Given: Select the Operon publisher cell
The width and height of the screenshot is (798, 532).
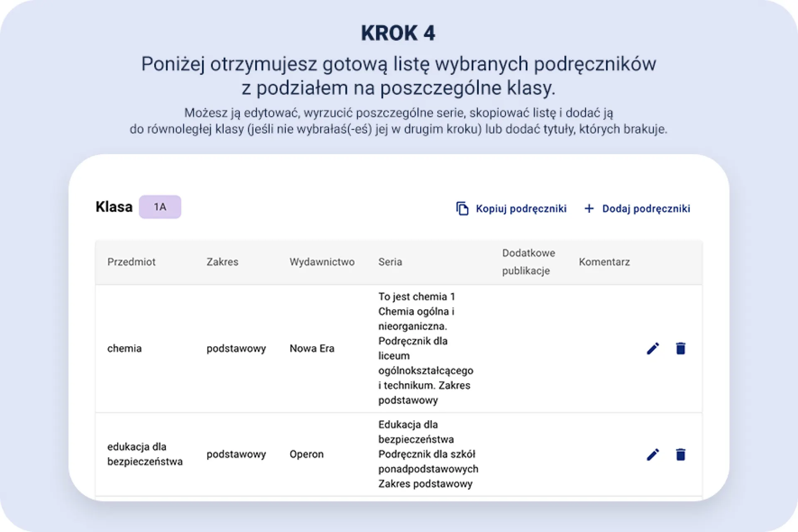Looking at the screenshot, I should pyautogui.click(x=306, y=454).
